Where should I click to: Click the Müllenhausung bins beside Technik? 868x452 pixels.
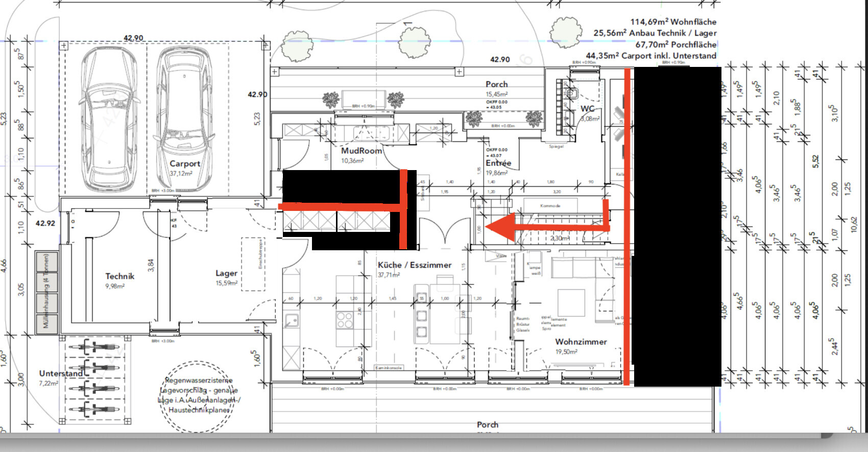(x=46, y=291)
